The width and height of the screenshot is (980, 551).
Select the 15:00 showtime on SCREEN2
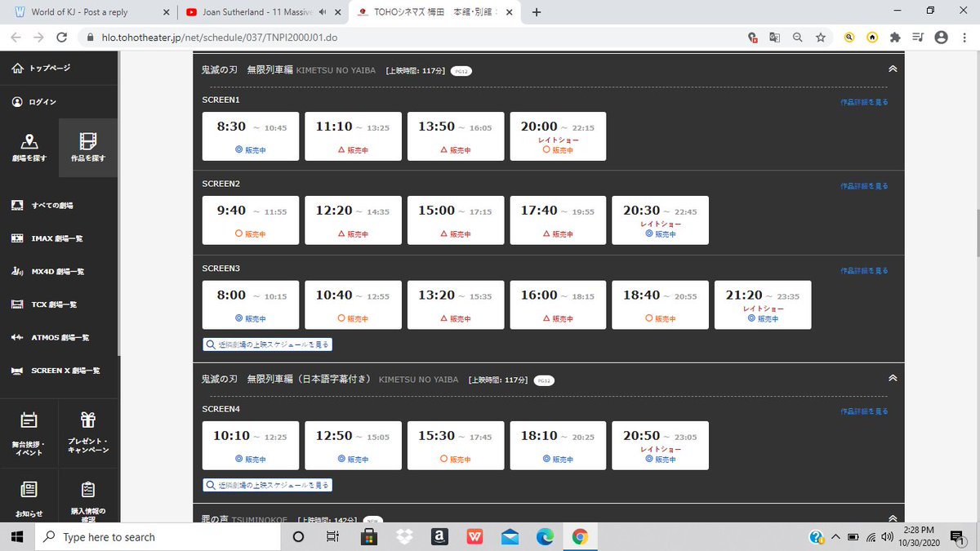(456, 220)
